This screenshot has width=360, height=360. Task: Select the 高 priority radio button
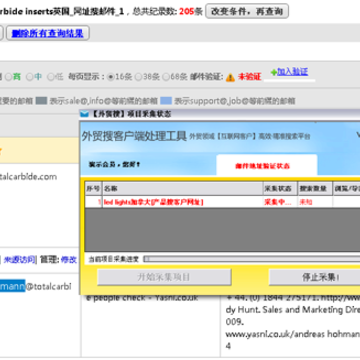(8, 77)
